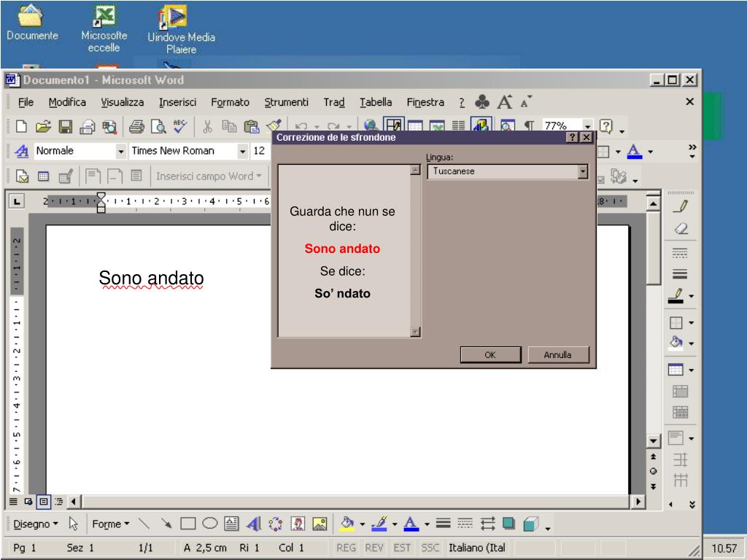
Task: Toggle the REG status bar indicator
Action: click(x=346, y=548)
